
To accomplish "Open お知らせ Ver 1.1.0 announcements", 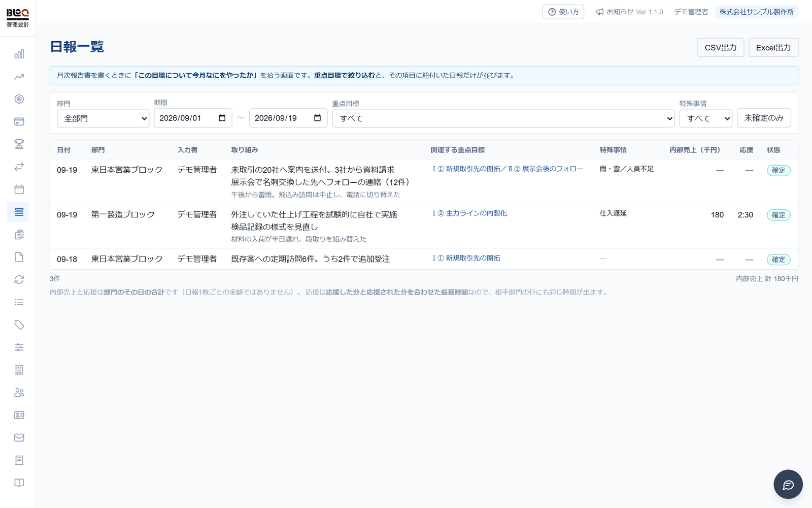I will (629, 12).
